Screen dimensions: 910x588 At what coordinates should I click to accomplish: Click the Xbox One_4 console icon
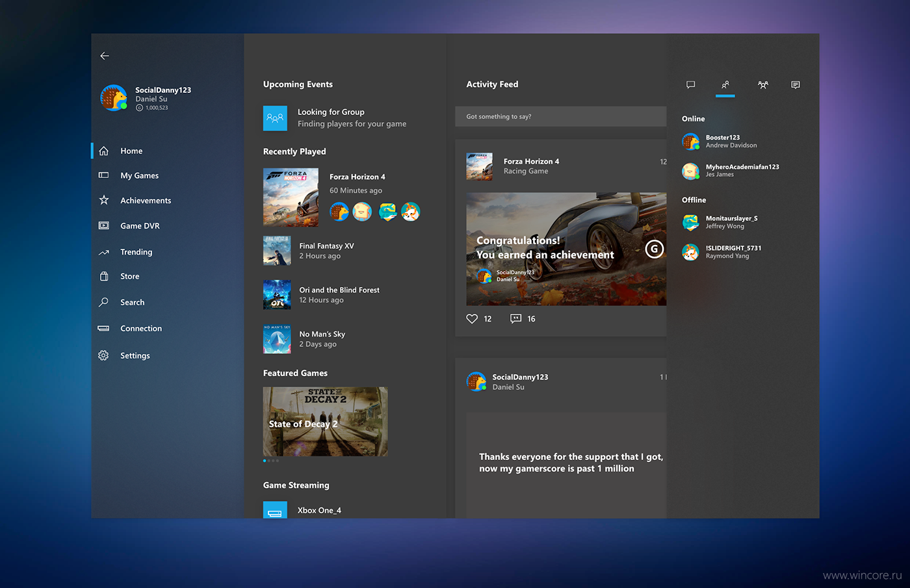[x=275, y=510]
